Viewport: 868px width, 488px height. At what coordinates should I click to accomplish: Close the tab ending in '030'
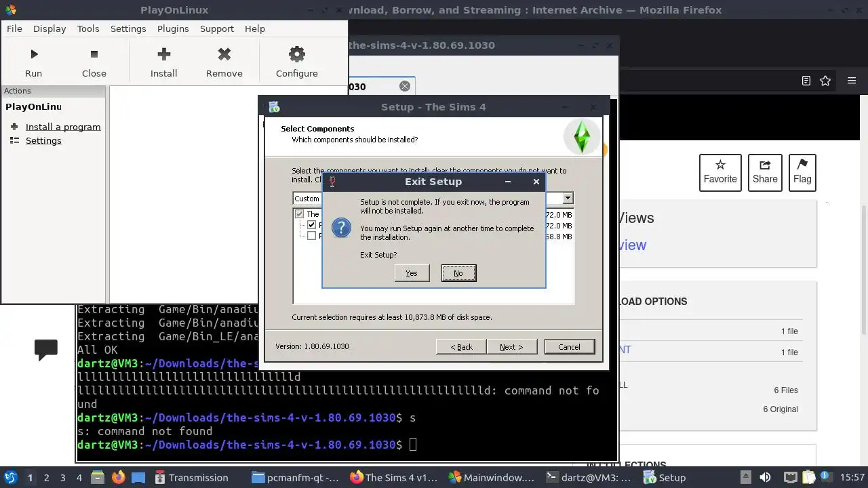pos(405,86)
